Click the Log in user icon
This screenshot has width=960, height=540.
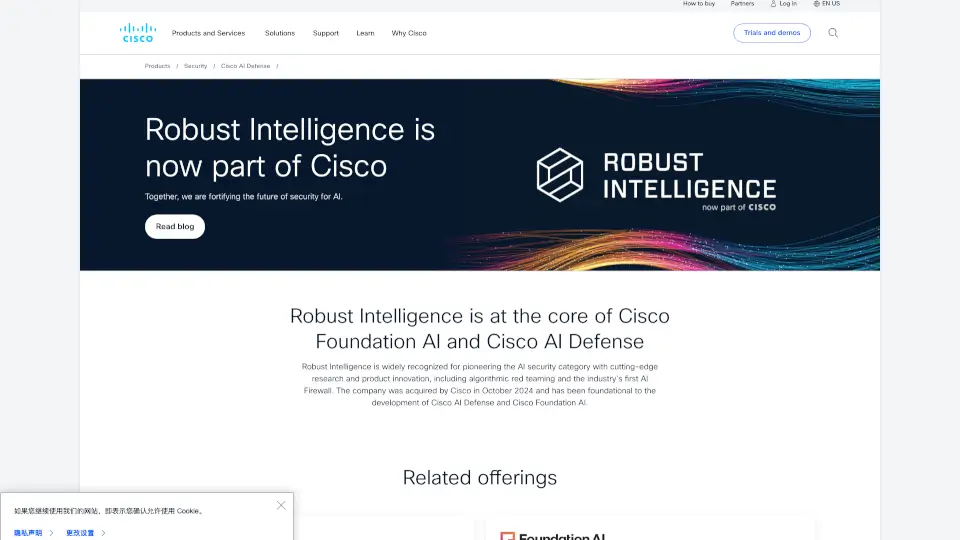[x=773, y=4]
